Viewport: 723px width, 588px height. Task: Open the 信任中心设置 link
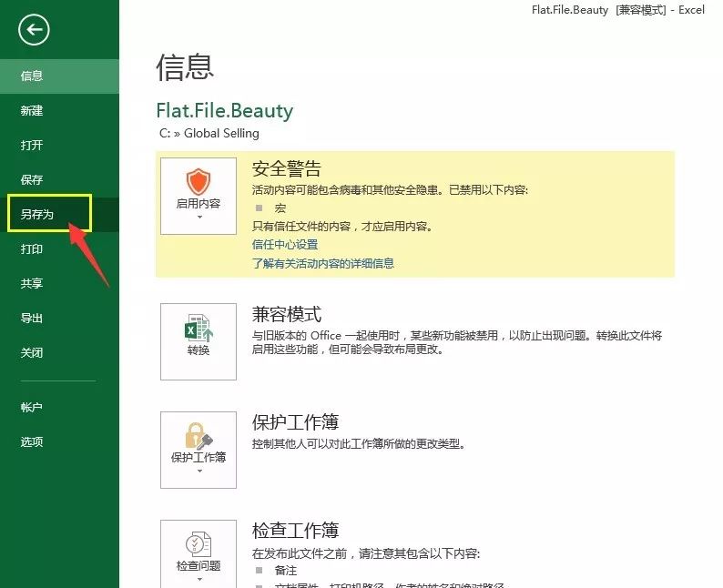(285, 245)
